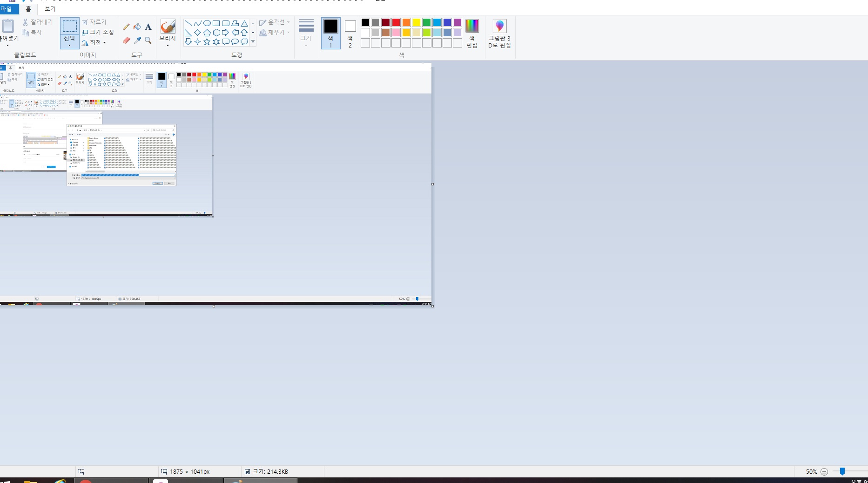Pick the yellow color swatch

click(x=417, y=22)
